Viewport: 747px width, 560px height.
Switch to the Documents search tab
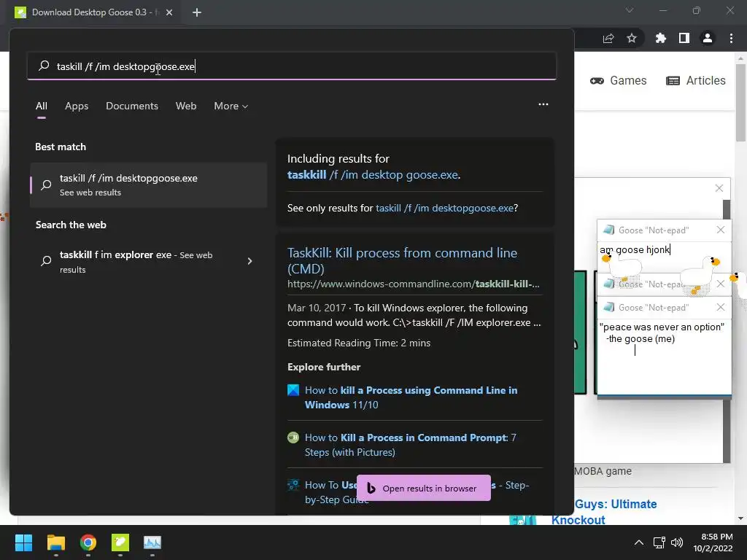pyautogui.click(x=132, y=106)
